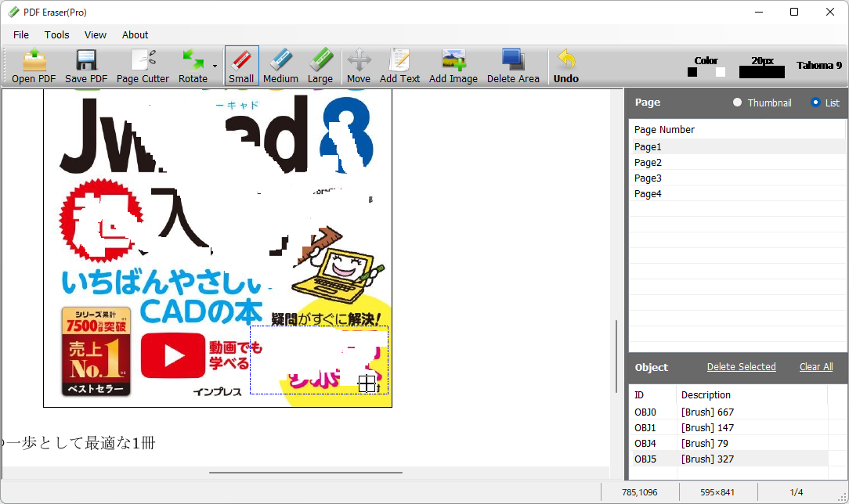Delete Selected objects in Object panel
The width and height of the screenshot is (849, 504).
[741, 366]
